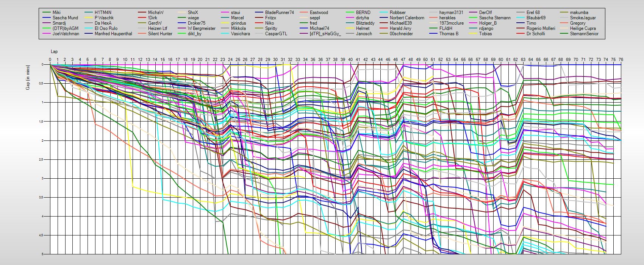Click the H1TM4N legend entry

[103, 12]
